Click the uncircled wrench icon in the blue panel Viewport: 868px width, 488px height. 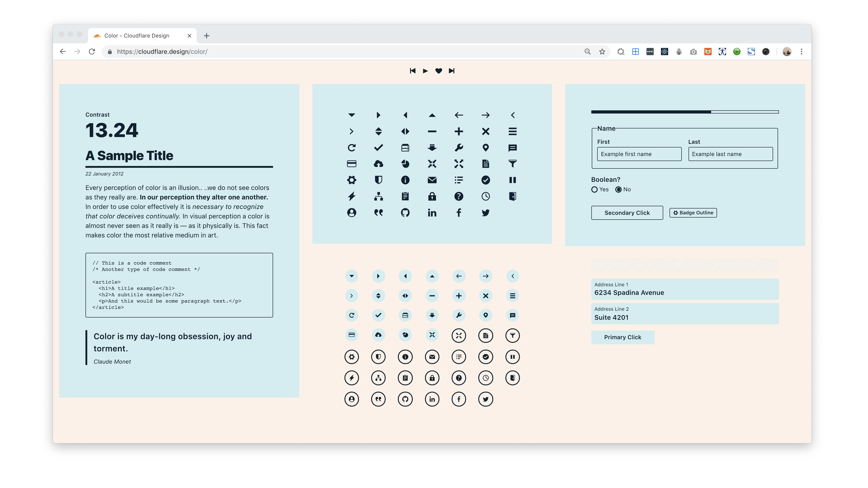click(x=459, y=148)
